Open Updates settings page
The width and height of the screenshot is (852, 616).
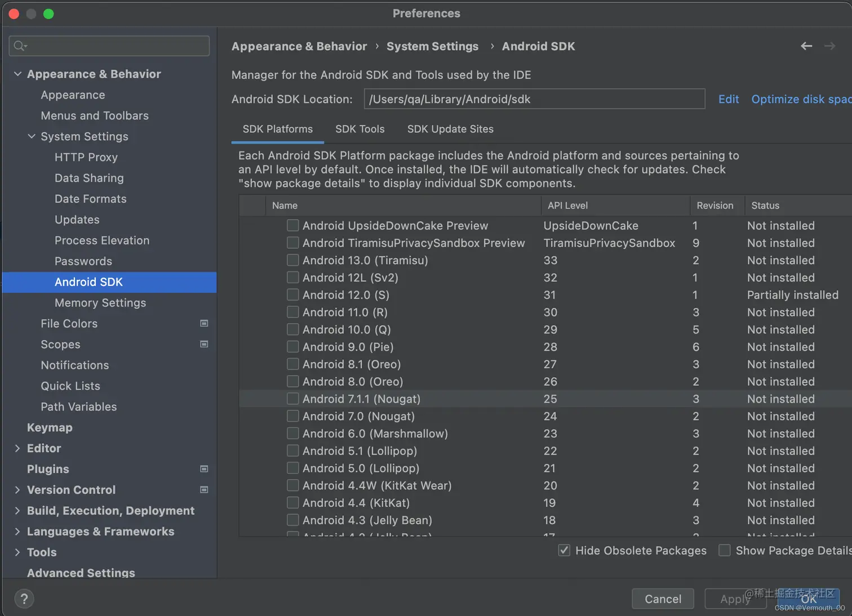[77, 220]
